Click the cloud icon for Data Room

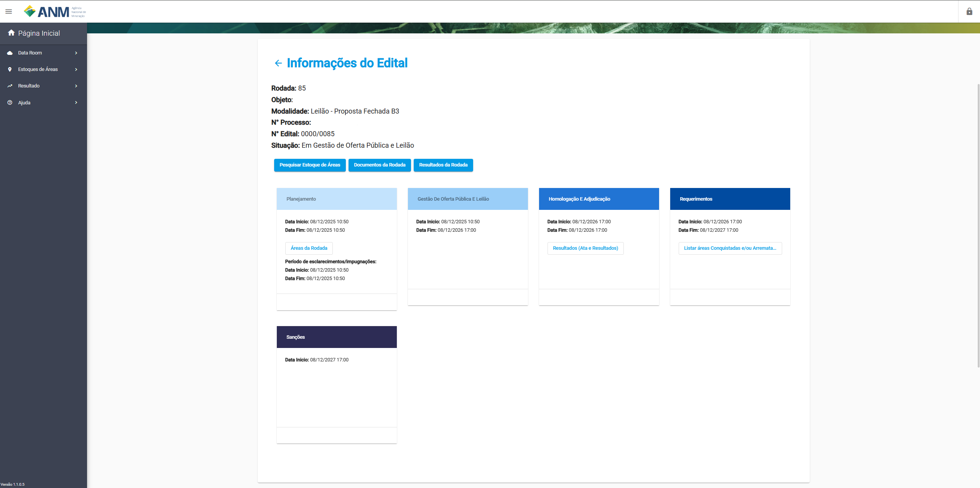tap(10, 53)
